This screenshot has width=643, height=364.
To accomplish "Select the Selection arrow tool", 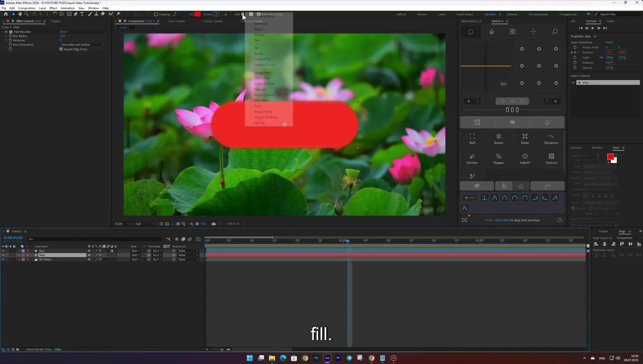I will pyautogui.click(x=14, y=14).
